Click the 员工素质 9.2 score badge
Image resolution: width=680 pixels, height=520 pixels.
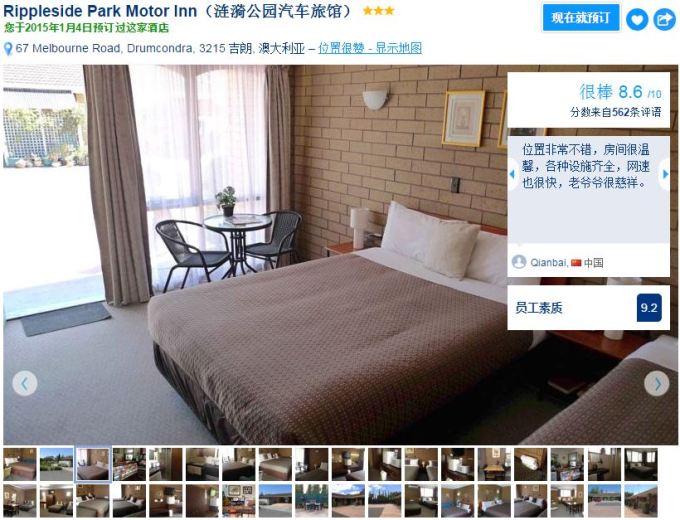[x=649, y=307]
